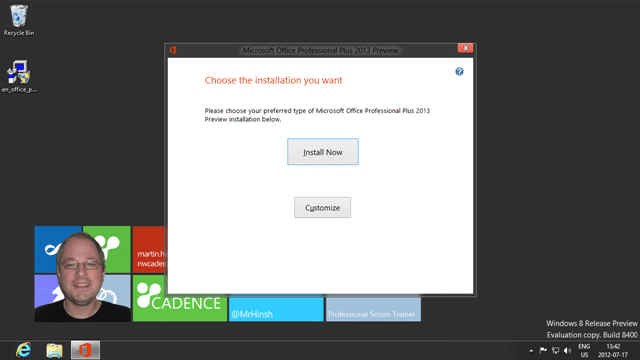Viewport: 640px width, 360px height.
Task: Click the Install Now button
Action: [x=322, y=152]
